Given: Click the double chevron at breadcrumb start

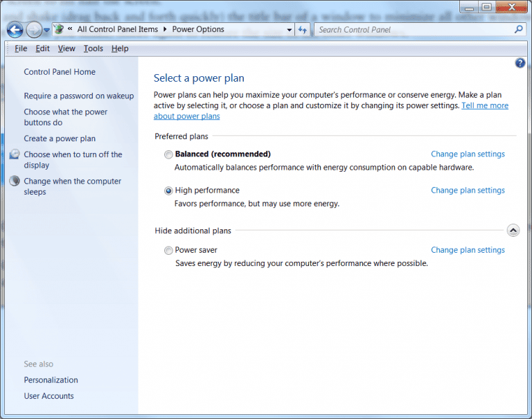Looking at the screenshot, I should [70, 29].
